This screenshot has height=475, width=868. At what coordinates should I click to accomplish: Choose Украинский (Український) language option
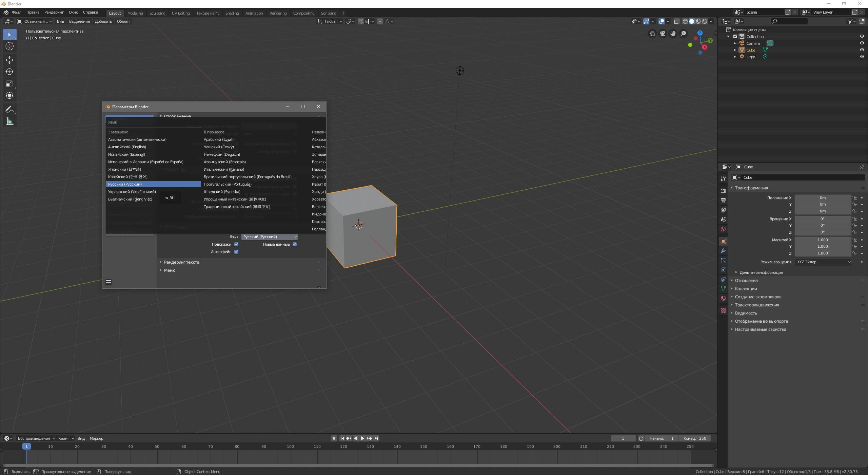point(153,192)
